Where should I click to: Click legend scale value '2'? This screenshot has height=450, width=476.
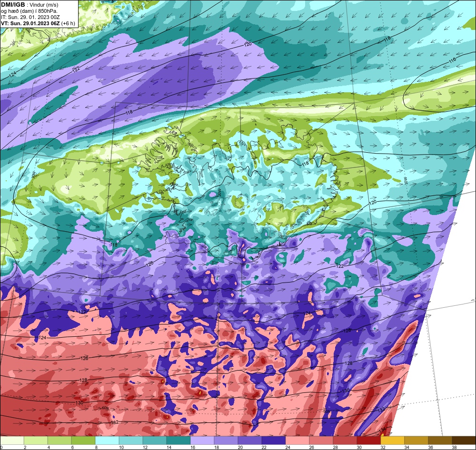coord(25,447)
